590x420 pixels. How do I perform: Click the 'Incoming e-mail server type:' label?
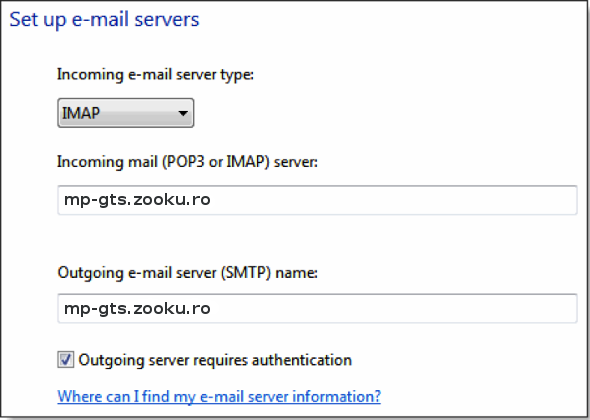(x=155, y=75)
